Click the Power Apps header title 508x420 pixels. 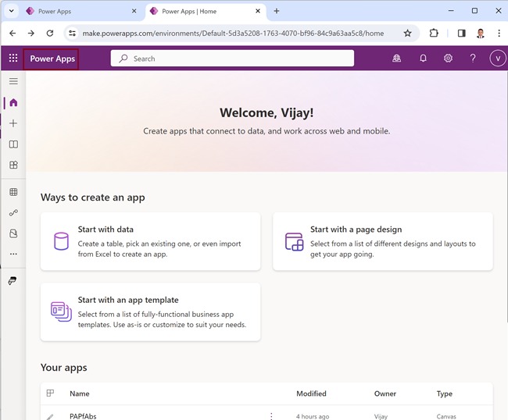pos(52,59)
